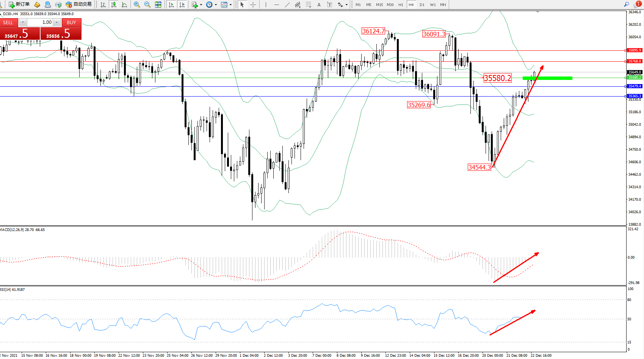Click the red SELL button

(x=8, y=23)
